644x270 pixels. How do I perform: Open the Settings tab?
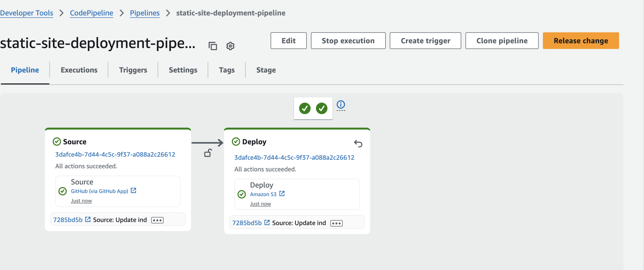coord(183,70)
